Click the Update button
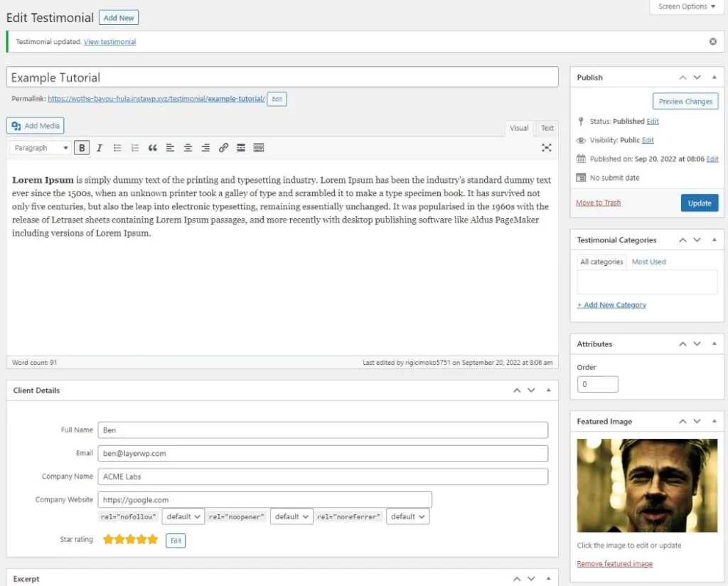The height and width of the screenshot is (586, 728). (x=700, y=203)
